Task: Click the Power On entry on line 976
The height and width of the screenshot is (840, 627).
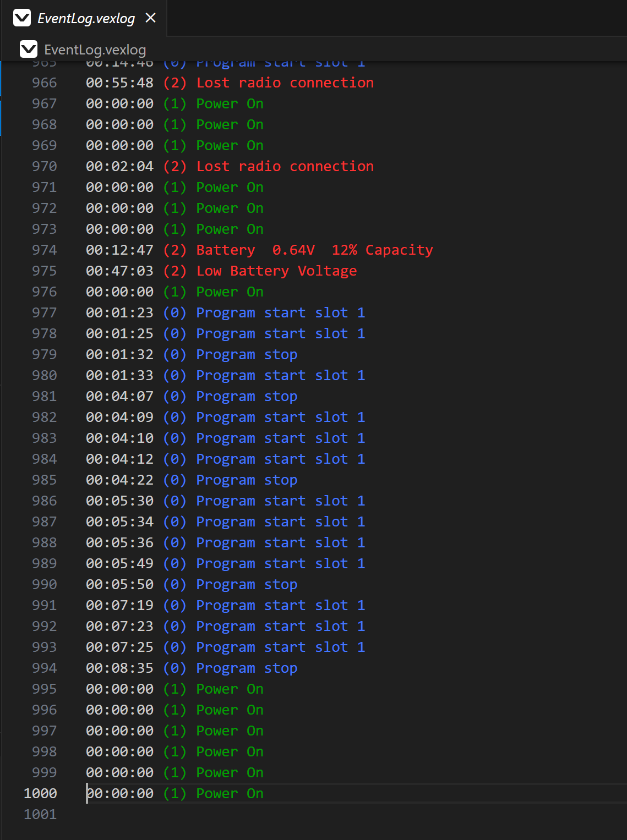Action: pyautogui.click(x=229, y=292)
